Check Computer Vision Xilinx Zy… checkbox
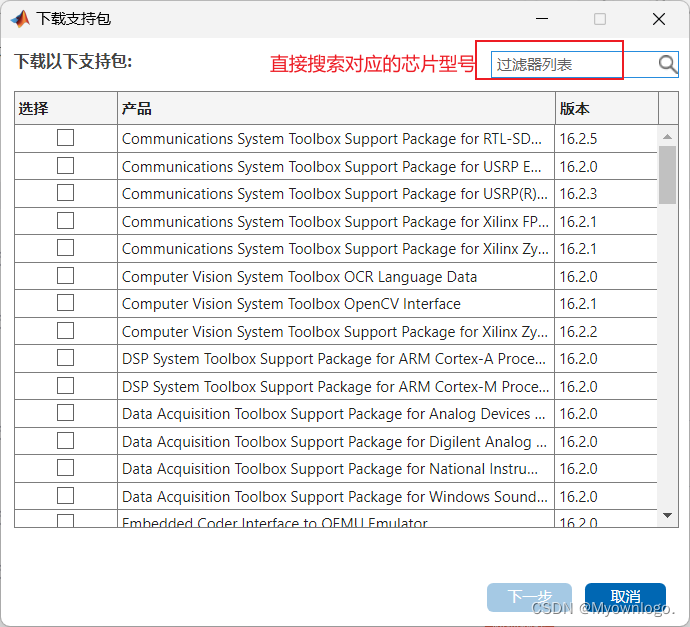This screenshot has height=627, width=690. coord(65,331)
